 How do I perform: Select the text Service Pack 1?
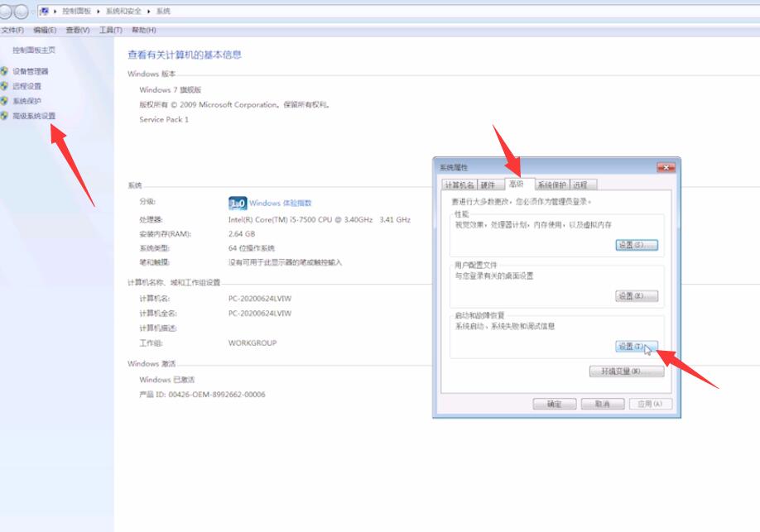point(164,120)
